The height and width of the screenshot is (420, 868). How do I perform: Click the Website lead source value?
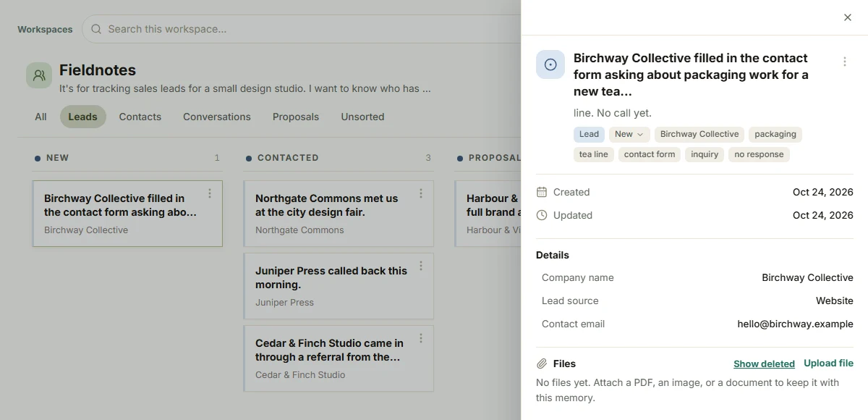(x=835, y=301)
